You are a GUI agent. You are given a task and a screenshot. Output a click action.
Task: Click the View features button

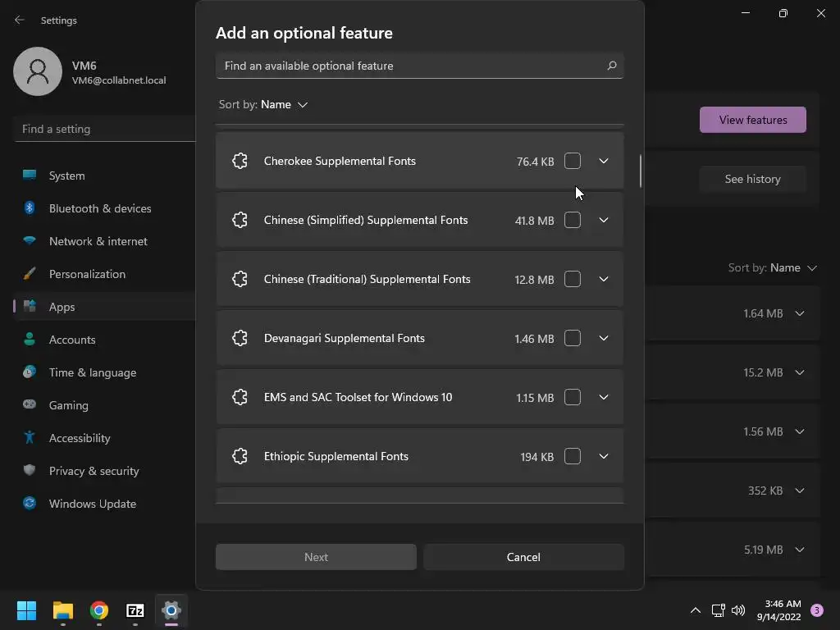coord(752,120)
